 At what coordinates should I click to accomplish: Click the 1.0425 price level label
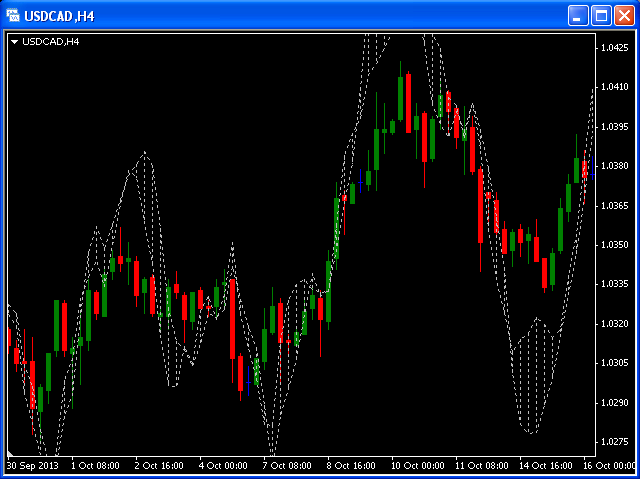[x=615, y=48]
